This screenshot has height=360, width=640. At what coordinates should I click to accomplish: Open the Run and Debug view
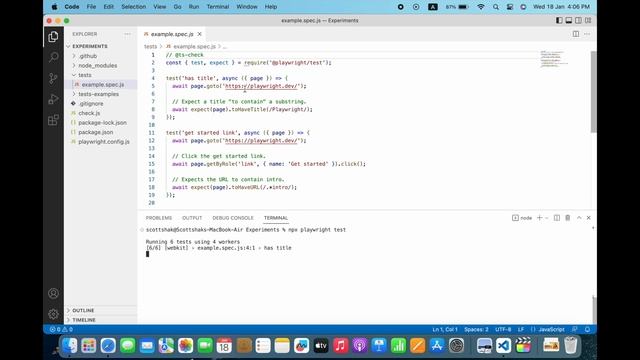(53, 99)
